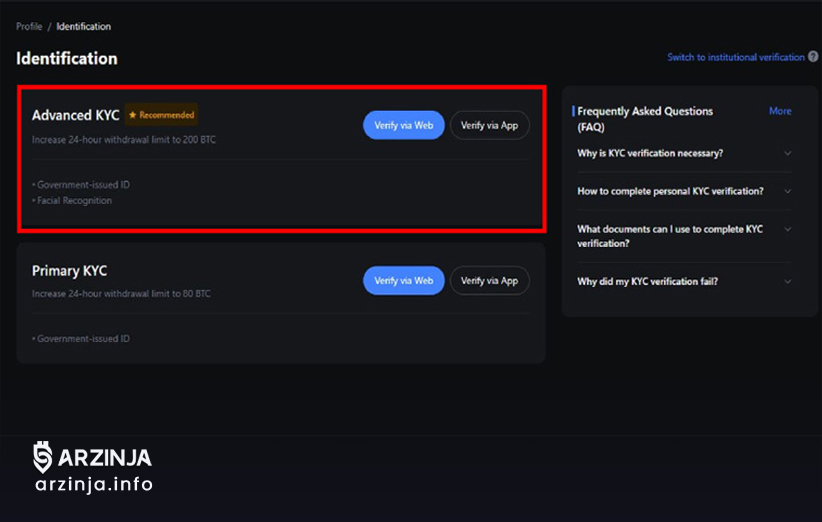Choose Verify via App for Advanced KYC

[x=489, y=125]
